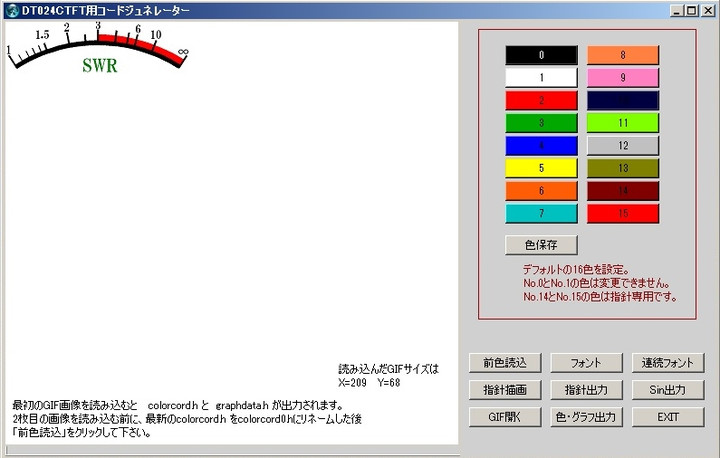
Task: Select white color swatch number 1
Action: coord(541,78)
